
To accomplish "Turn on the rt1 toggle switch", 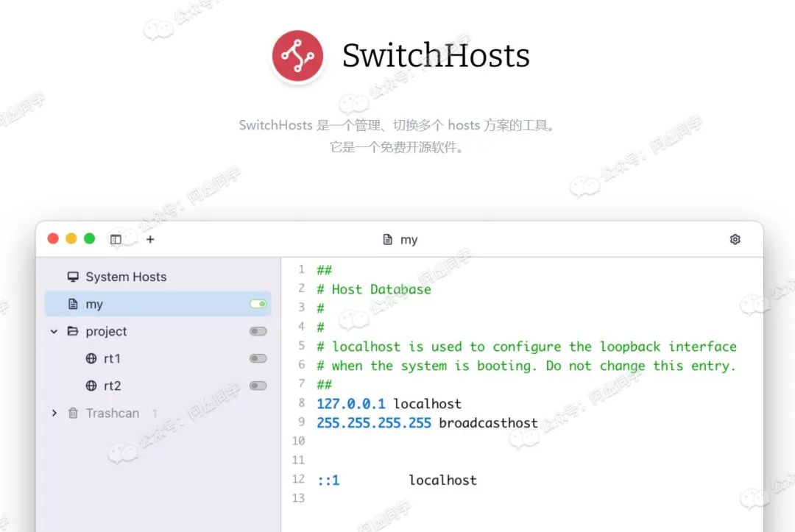I will (x=258, y=359).
